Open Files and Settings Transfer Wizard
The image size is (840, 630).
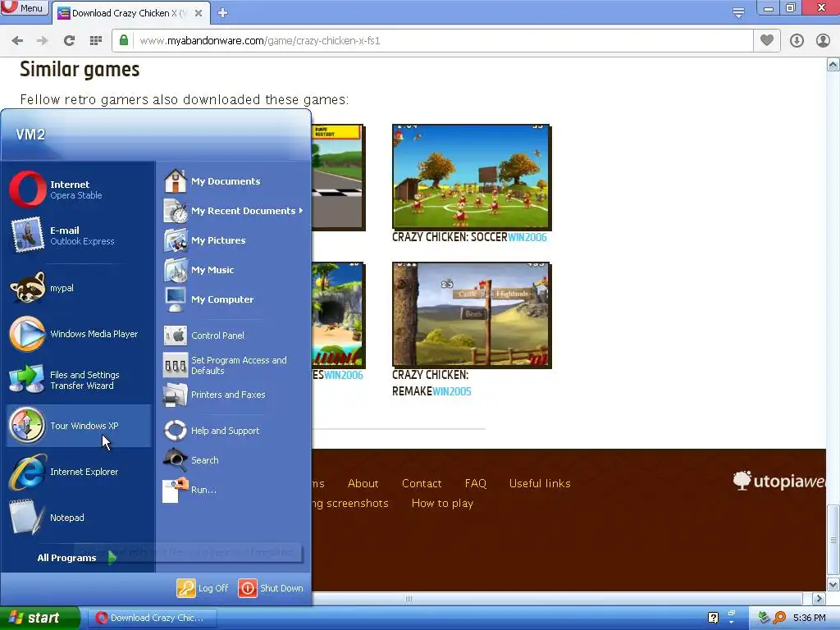click(78, 380)
